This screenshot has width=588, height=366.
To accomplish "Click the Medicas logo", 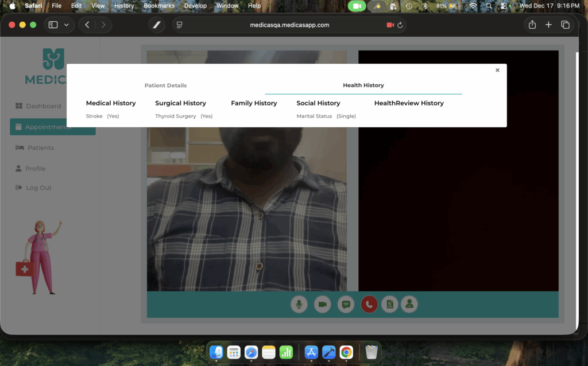I will 46,67.
